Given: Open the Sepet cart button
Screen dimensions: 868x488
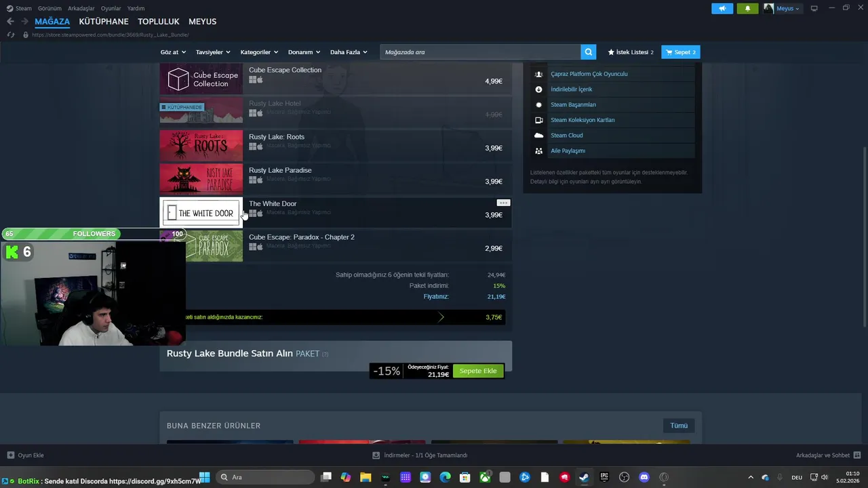Looking at the screenshot, I should (x=680, y=52).
